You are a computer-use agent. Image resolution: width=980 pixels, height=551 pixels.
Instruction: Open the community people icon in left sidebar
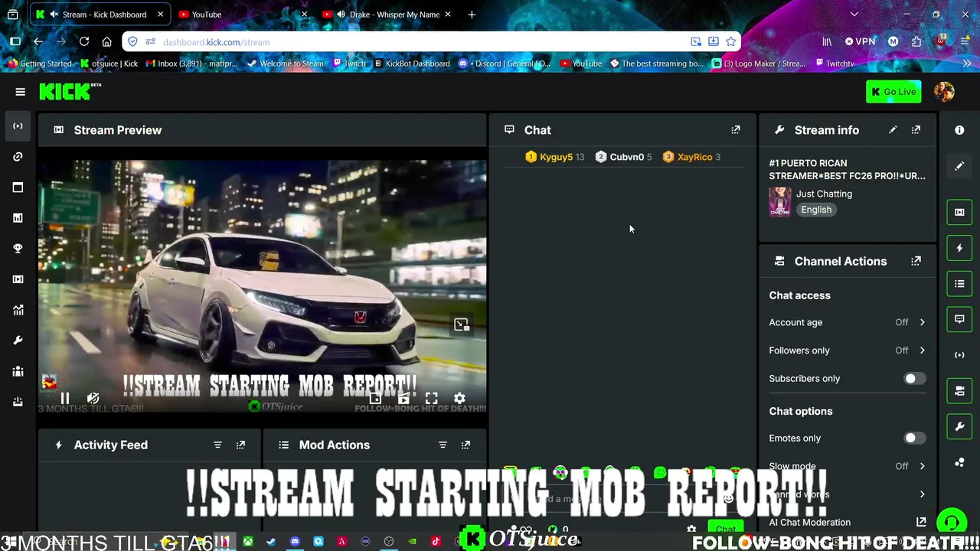click(x=18, y=371)
